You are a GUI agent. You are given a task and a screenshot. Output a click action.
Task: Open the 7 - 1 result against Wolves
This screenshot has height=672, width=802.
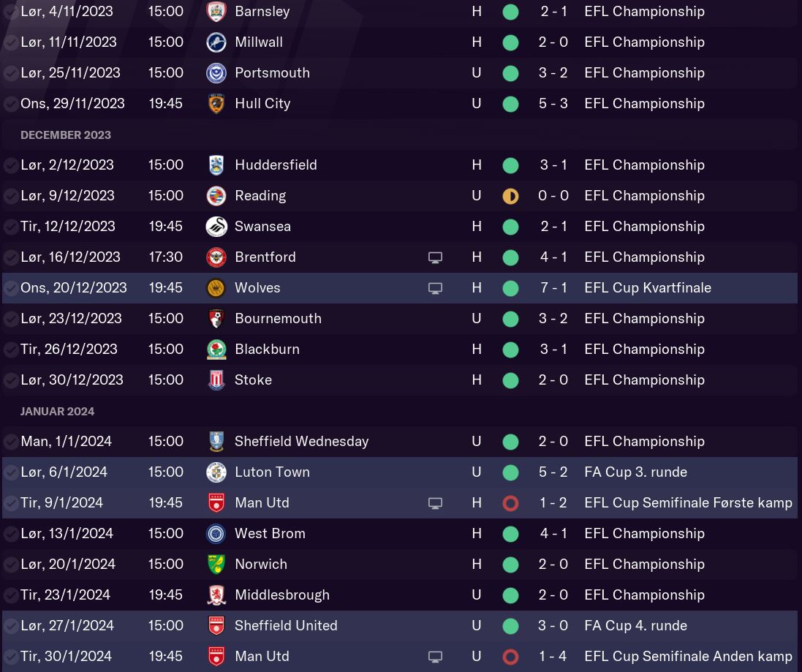[553, 288]
